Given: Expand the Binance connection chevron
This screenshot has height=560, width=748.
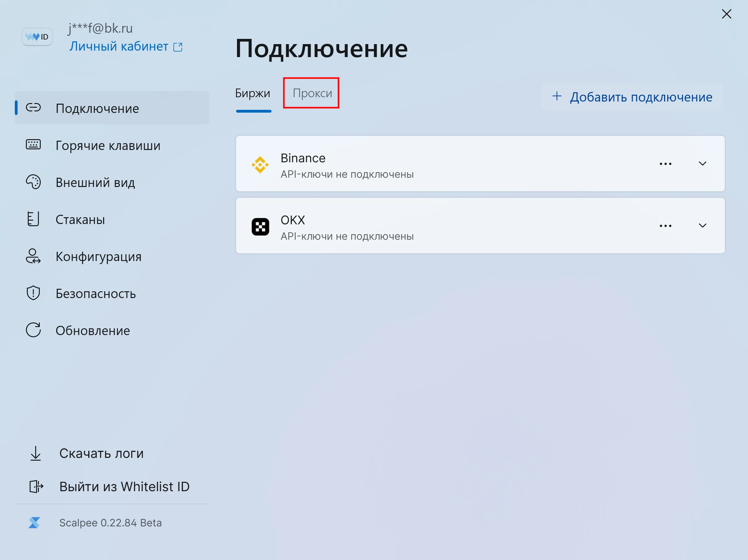Looking at the screenshot, I should pos(702,164).
